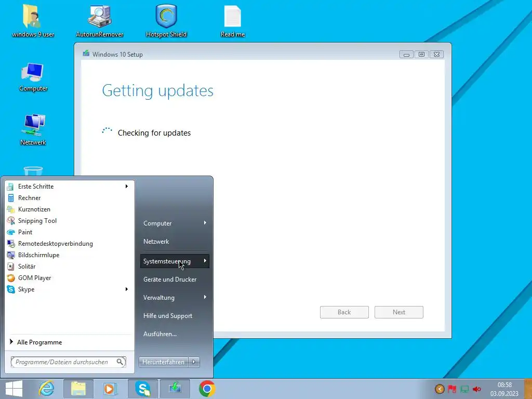Open the clock showing 08:58

point(504,389)
